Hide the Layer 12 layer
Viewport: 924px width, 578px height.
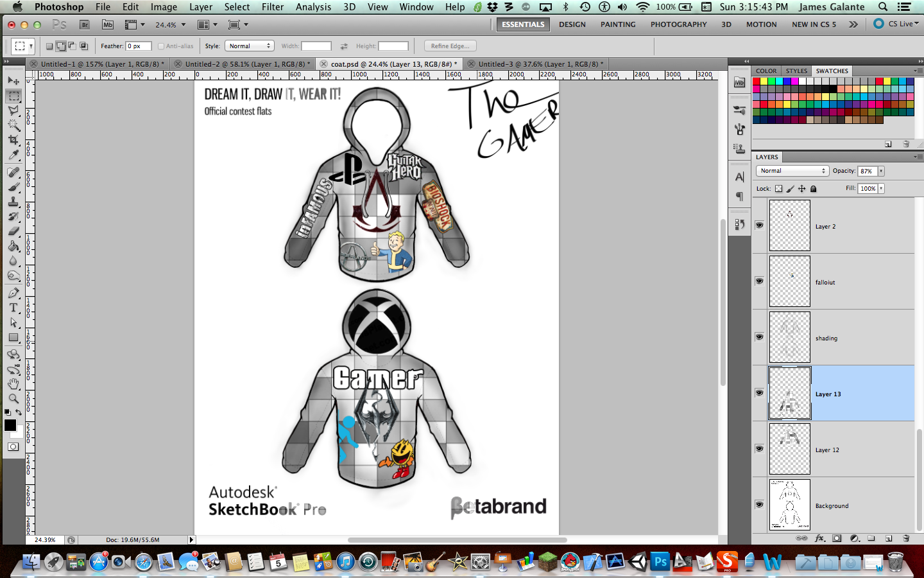click(759, 449)
